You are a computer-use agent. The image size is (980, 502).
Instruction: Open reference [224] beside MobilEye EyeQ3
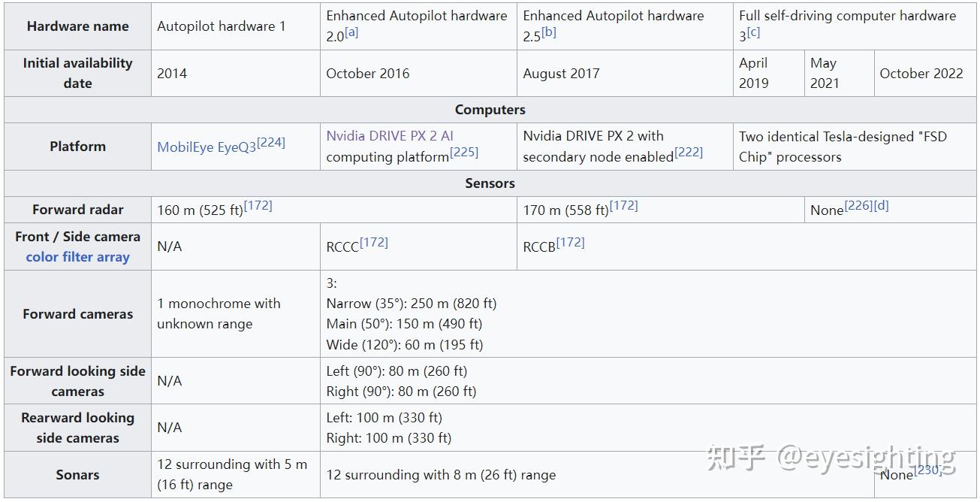click(x=271, y=142)
